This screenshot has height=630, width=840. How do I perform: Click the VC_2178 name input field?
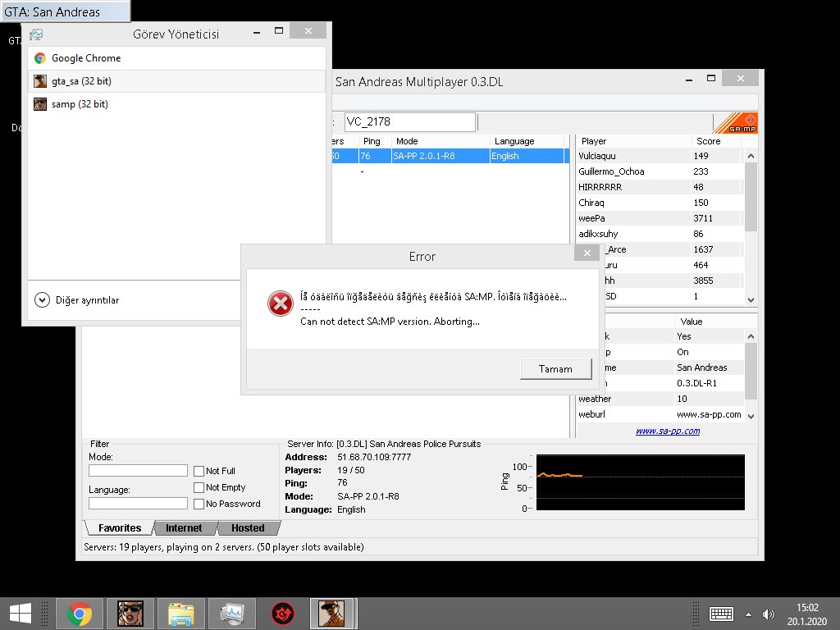click(410, 121)
